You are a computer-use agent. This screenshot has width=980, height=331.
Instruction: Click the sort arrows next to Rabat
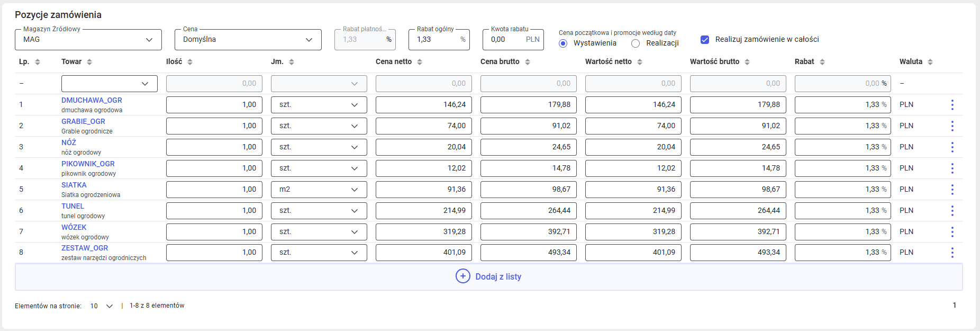coord(822,62)
